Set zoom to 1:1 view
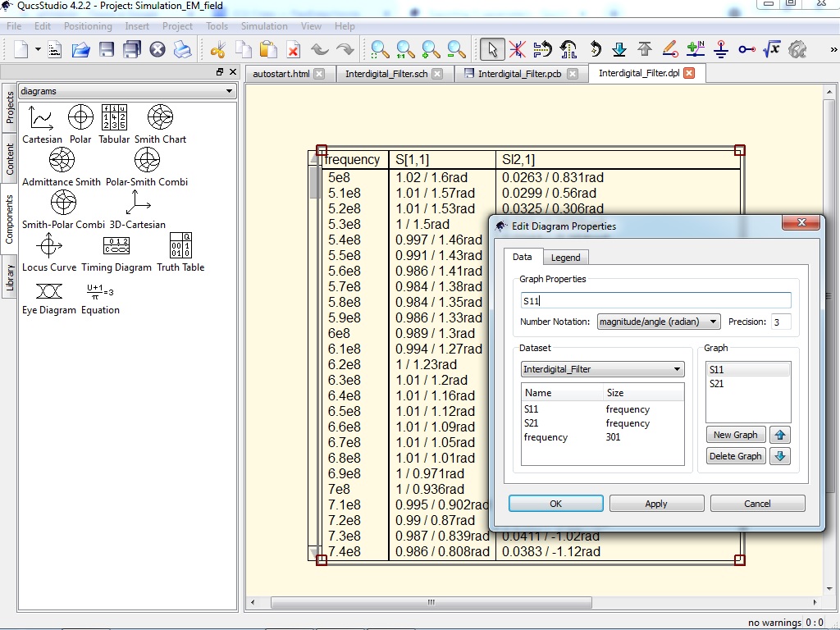 pyautogui.click(x=405, y=50)
